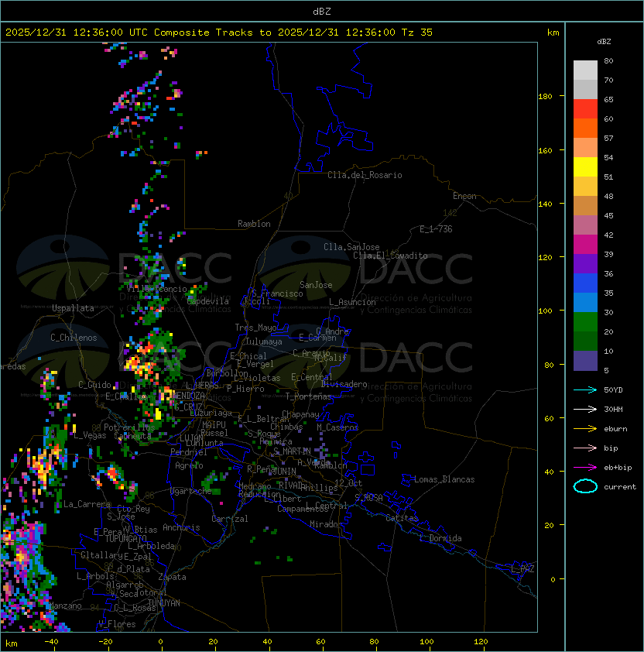Click the 'dBZ' title in top bar
Image resolution: width=644 pixels, height=652 pixels.
[322, 12]
